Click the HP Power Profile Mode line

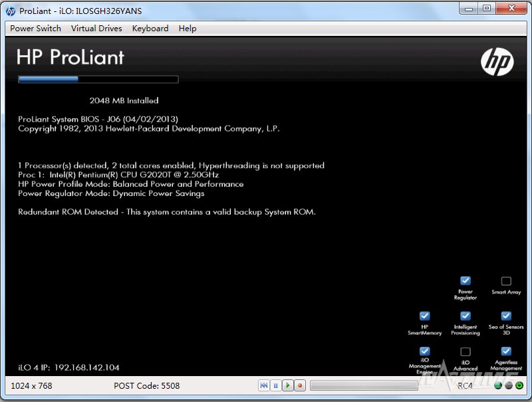coord(130,184)
